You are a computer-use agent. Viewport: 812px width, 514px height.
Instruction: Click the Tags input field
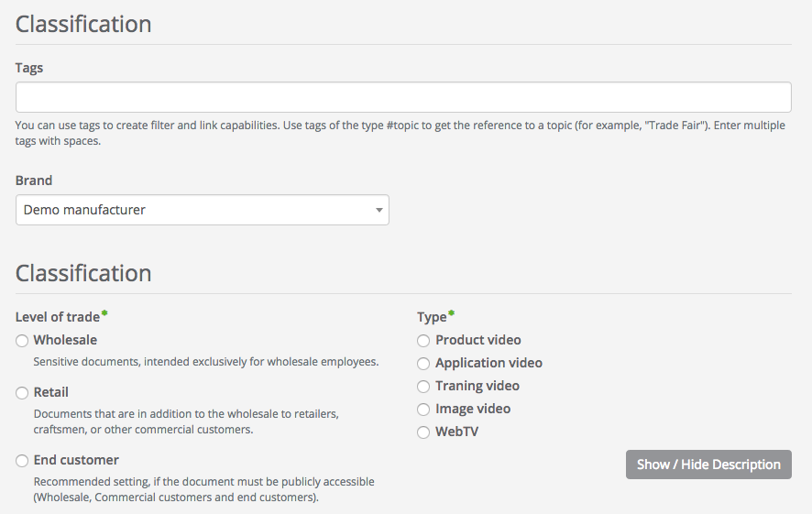[x=403, y=97]
